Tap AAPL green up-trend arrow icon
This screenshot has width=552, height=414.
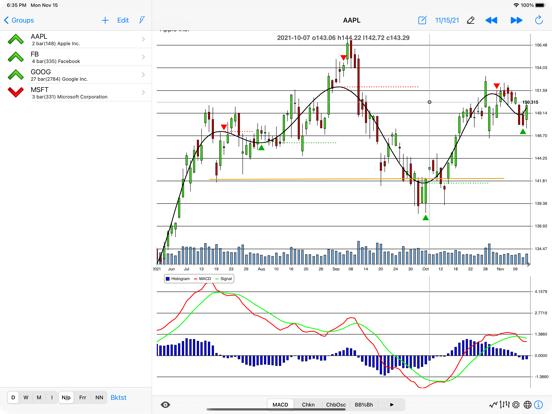(x=16, y=39)
